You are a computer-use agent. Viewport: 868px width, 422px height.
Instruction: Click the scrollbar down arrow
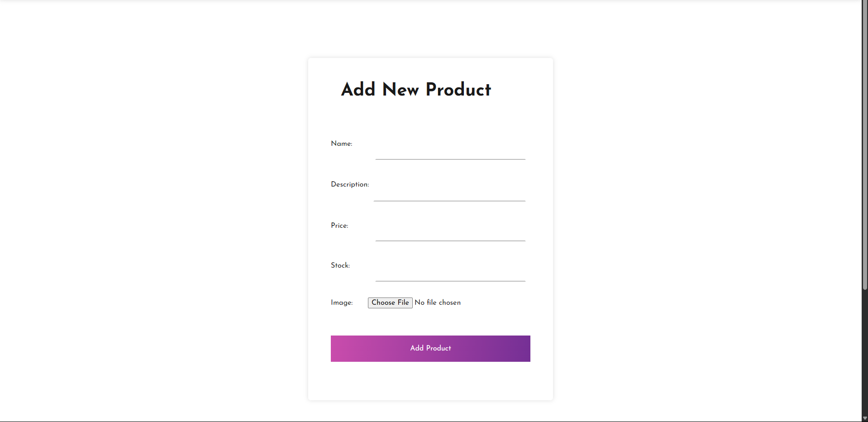click(865, 418)
